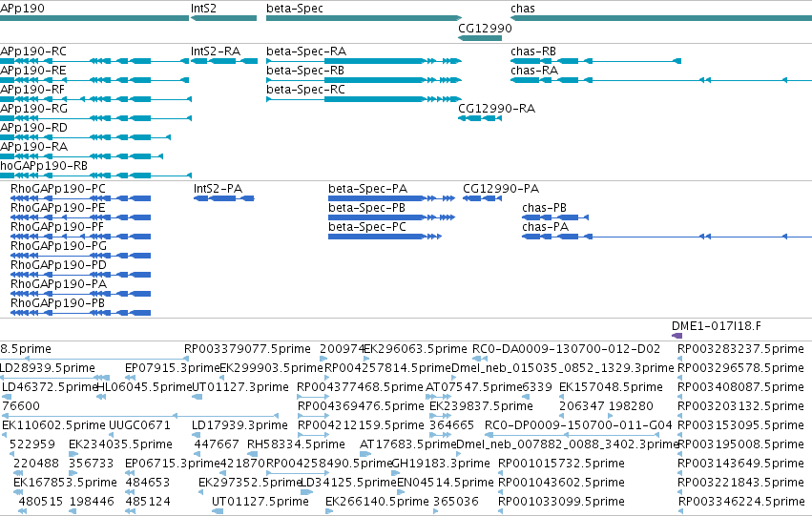
Task: Select the CG12990 gene label
Action: coord(486,28)
